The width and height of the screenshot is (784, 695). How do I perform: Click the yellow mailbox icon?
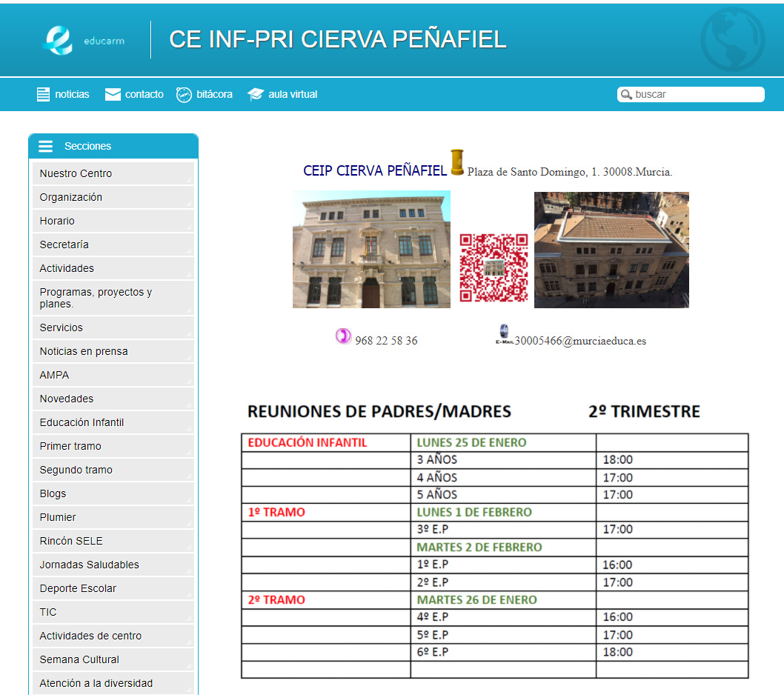[x=457, y=162]
